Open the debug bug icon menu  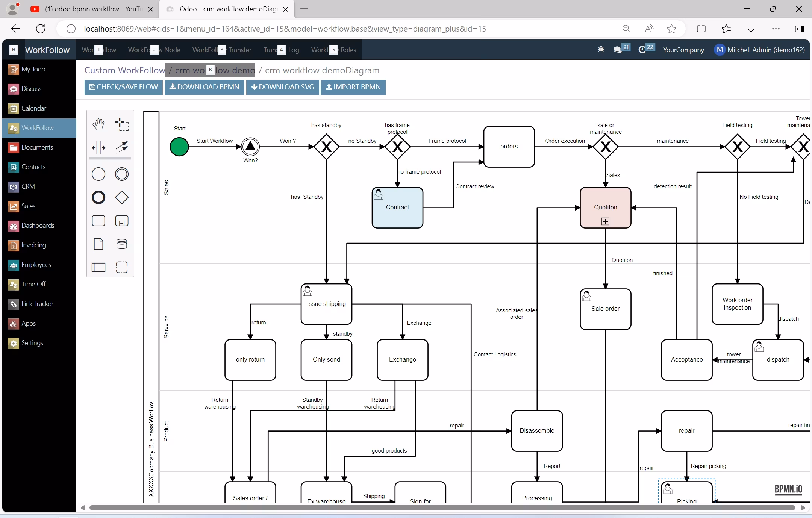(x=601, y=50)
